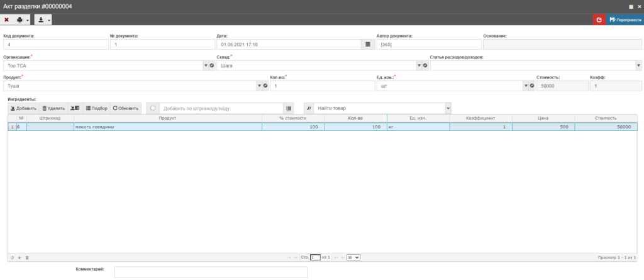644x280 pixels.
Task: Open the rows-per-page selector showing 30
Action: [353, 257]
